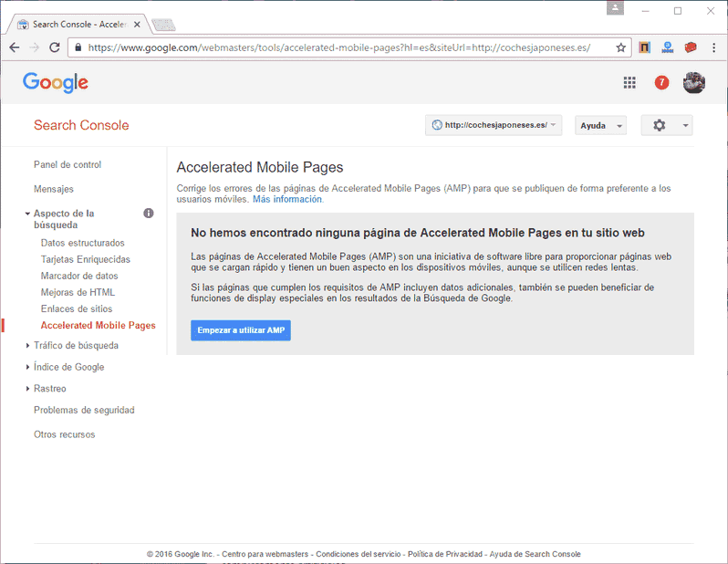Expand Tráfico de búsqueda section

point(28,345)
